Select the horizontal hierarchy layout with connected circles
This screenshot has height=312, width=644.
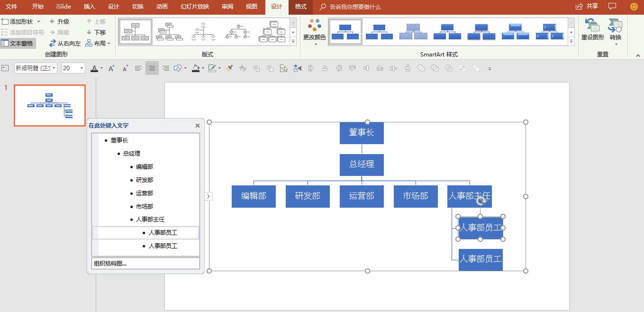237,32
